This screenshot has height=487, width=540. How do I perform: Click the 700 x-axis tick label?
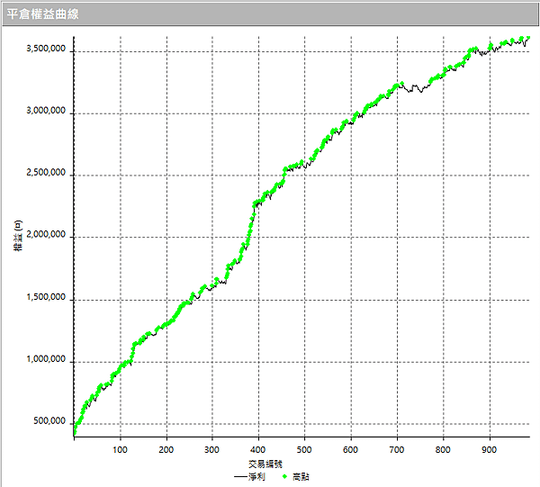coord(396,449)
